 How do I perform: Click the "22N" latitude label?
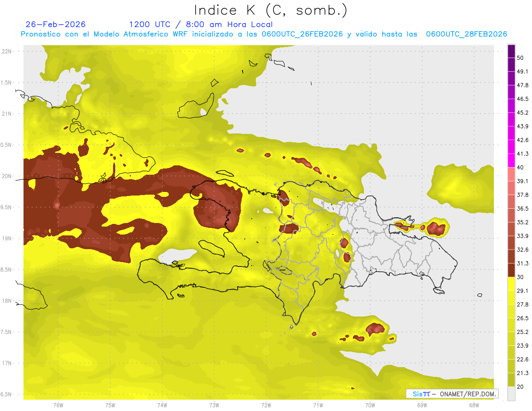coord(8,51)
